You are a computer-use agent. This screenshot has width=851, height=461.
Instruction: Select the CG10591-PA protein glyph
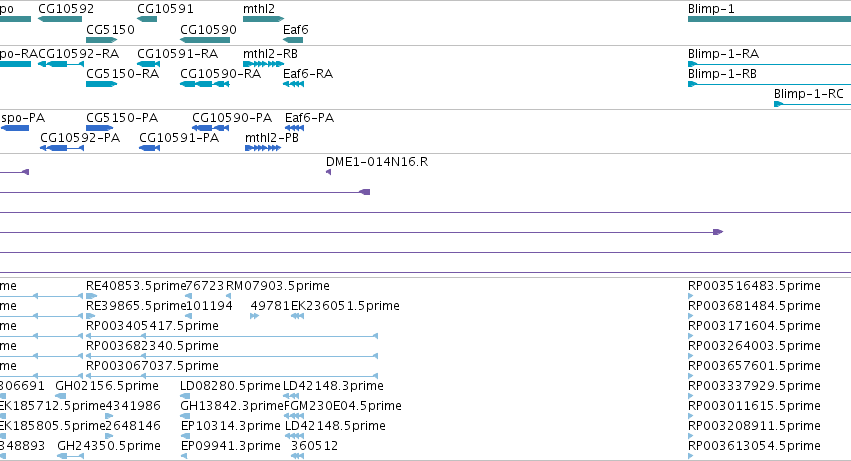pos(149,148)
